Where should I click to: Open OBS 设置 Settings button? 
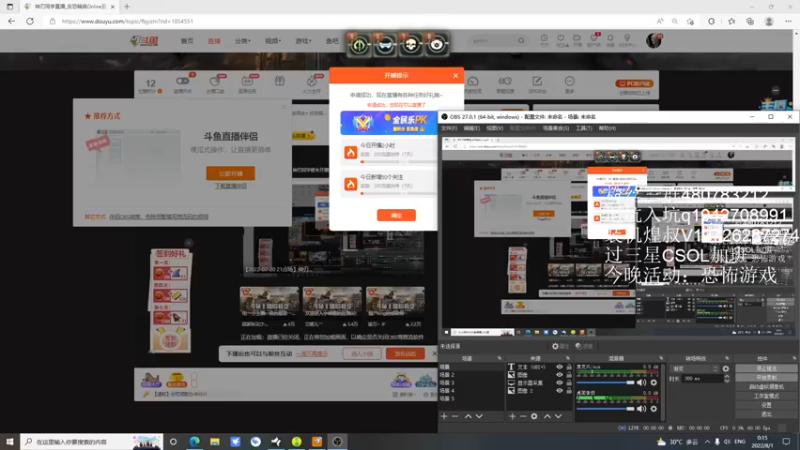[766, 405]
